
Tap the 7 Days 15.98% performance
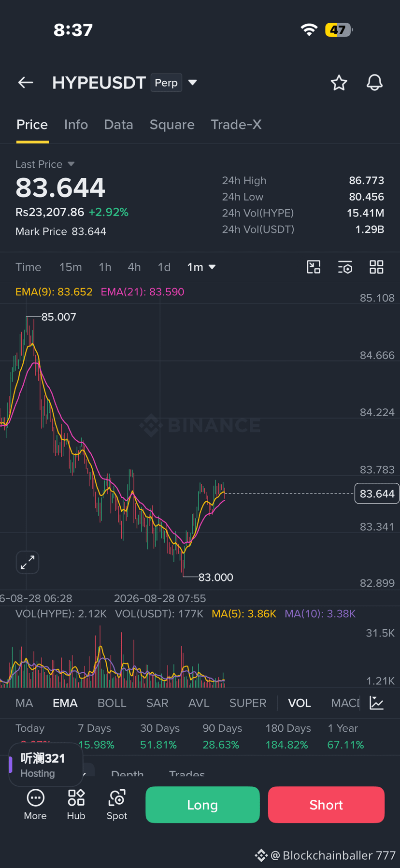(96, 737)
